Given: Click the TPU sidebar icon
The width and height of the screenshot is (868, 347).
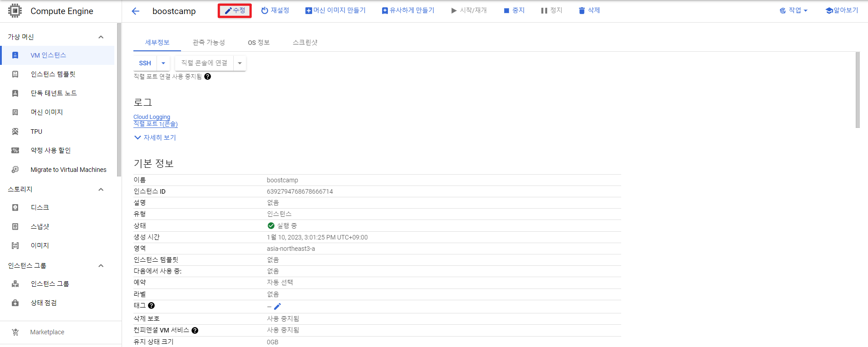Looking at the screenshot, I should (15, 132).
